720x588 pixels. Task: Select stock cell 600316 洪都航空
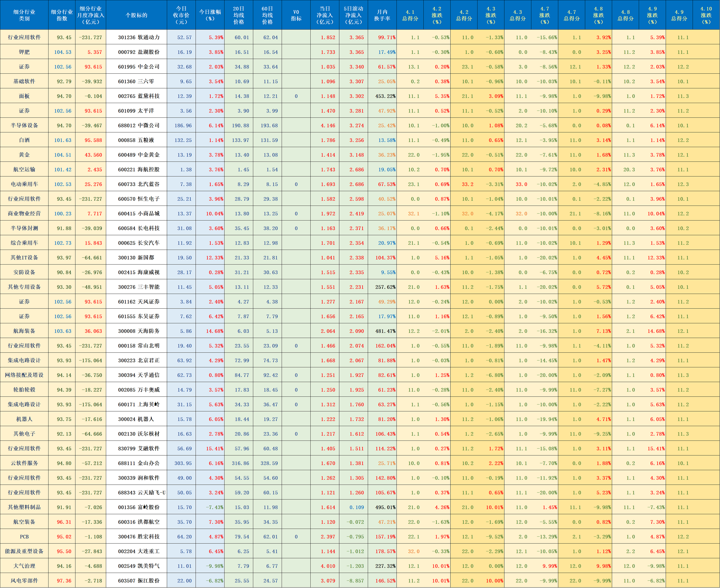tap(137, 522)
